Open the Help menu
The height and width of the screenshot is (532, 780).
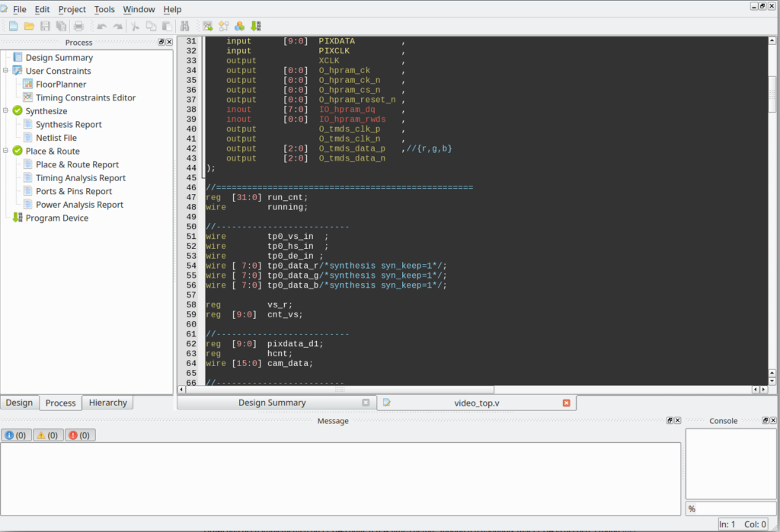(172, 9)
